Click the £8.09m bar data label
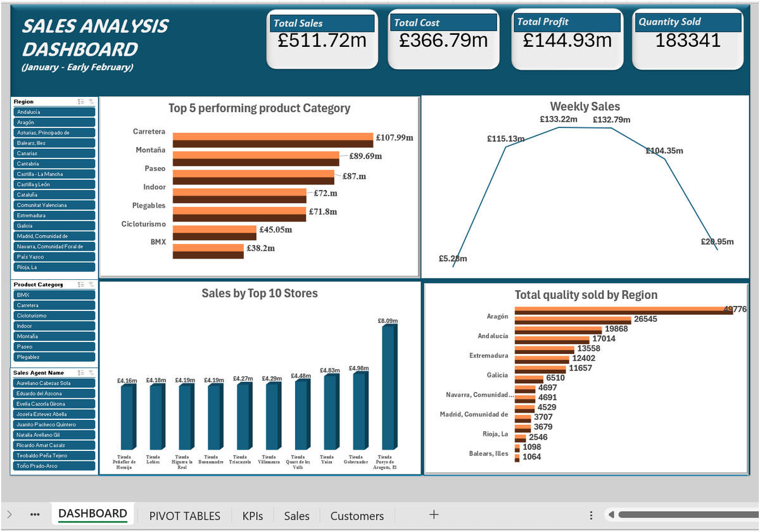 click(388, 321)
